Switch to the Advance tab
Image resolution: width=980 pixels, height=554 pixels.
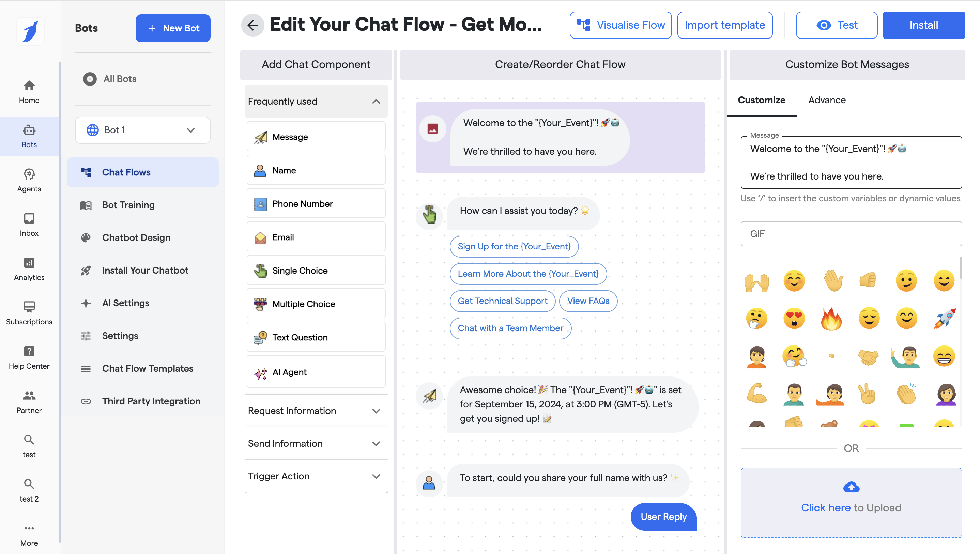[827, 100]
